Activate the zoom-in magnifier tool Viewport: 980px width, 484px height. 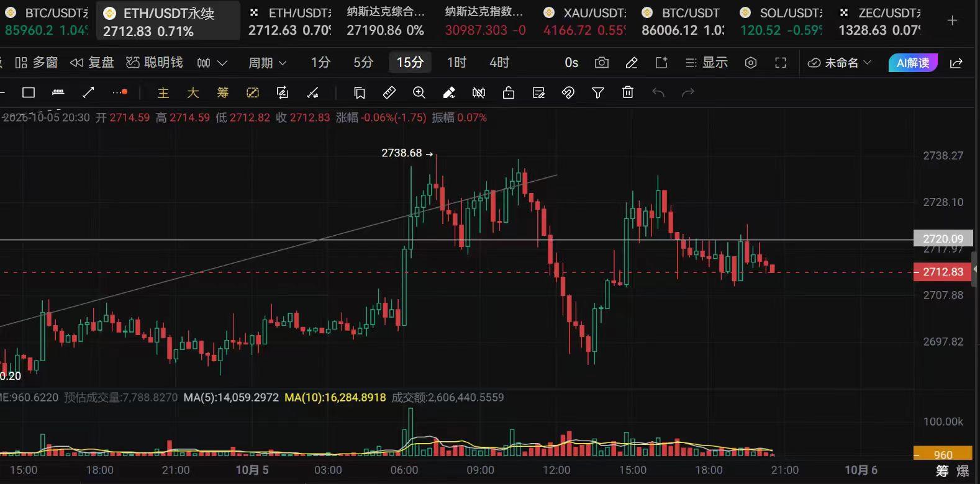pyautogui.click(x=419, y=92)
